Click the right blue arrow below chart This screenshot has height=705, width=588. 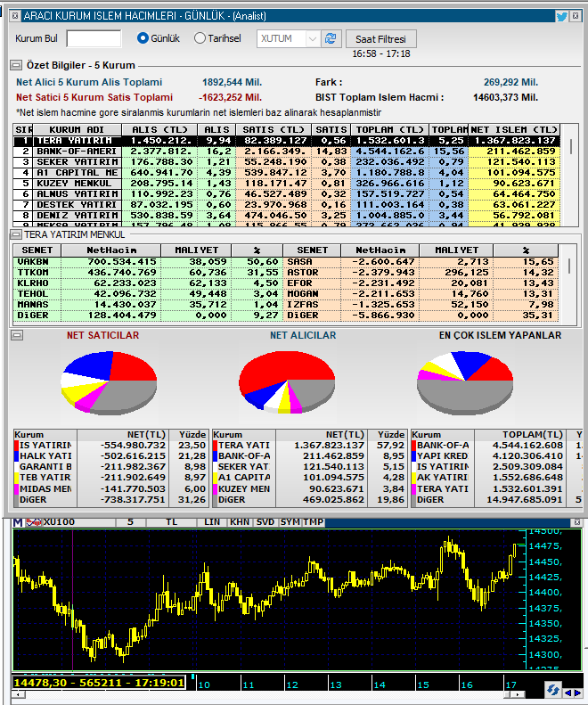577,693
